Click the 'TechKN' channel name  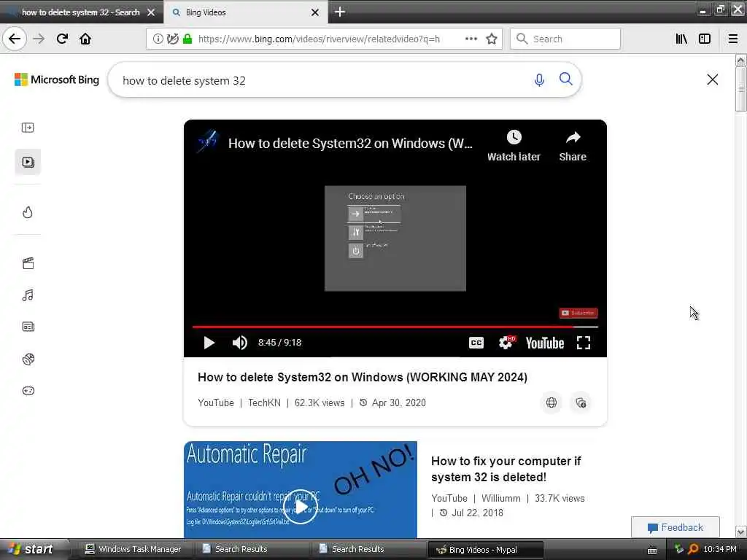[x=264, y=402]
